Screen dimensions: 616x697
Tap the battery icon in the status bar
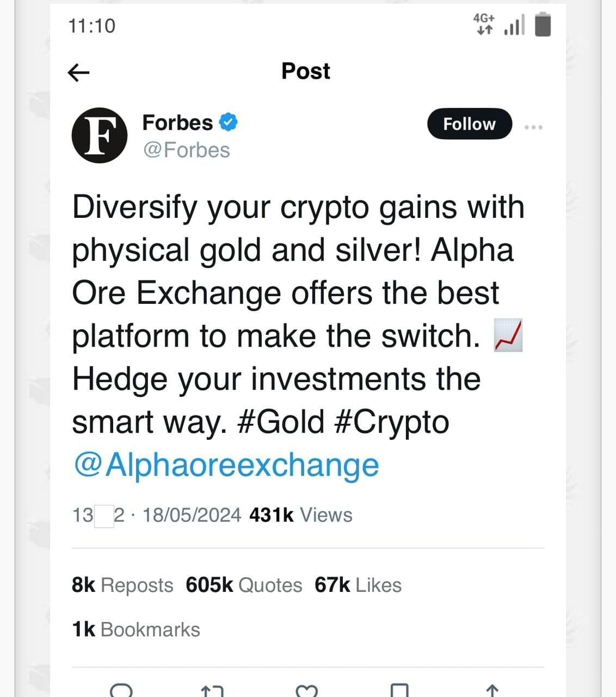(543, 25)
